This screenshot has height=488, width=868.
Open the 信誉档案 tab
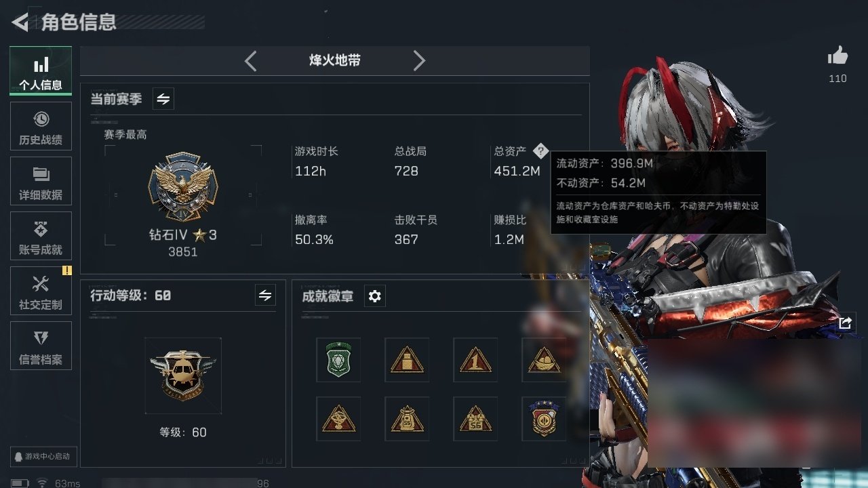41,346
